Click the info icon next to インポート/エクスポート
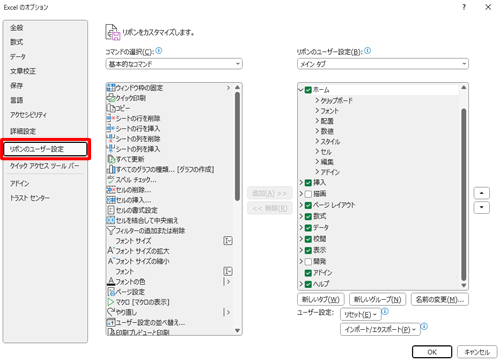500x362 pixels. coord(424,326)
